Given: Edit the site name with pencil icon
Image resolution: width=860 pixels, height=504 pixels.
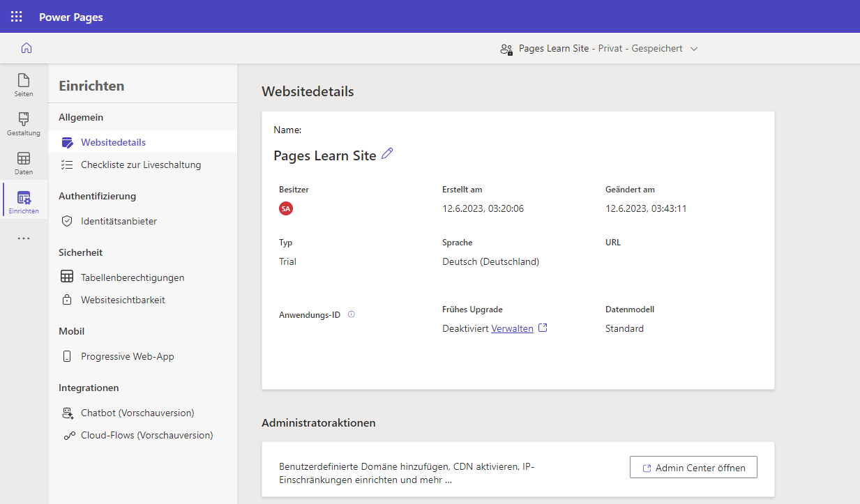Looking at the screenshot, I should pyautogui.click(x=387, y=154).
